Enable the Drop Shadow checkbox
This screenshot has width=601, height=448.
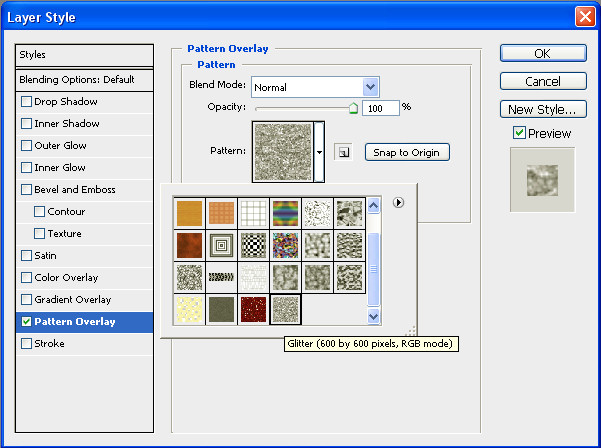point(26,102)
